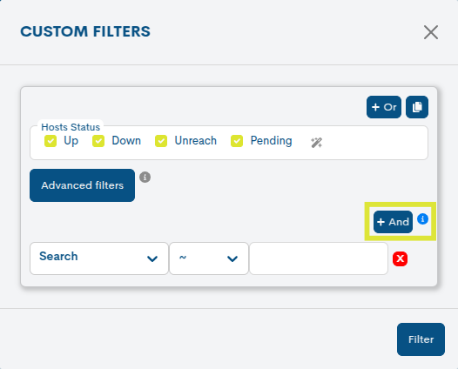Image resolution: width=458 pixels, height=369 pixels.
Task: Click the '+ Or' button
Action: click(x=384, y=107)
